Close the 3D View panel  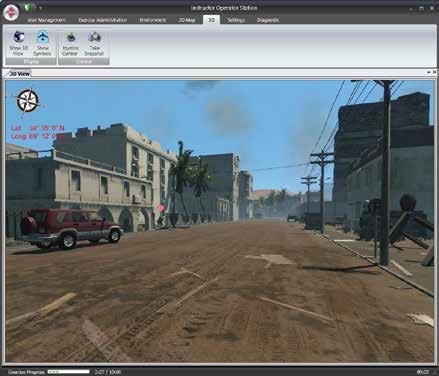click(434, 72)
